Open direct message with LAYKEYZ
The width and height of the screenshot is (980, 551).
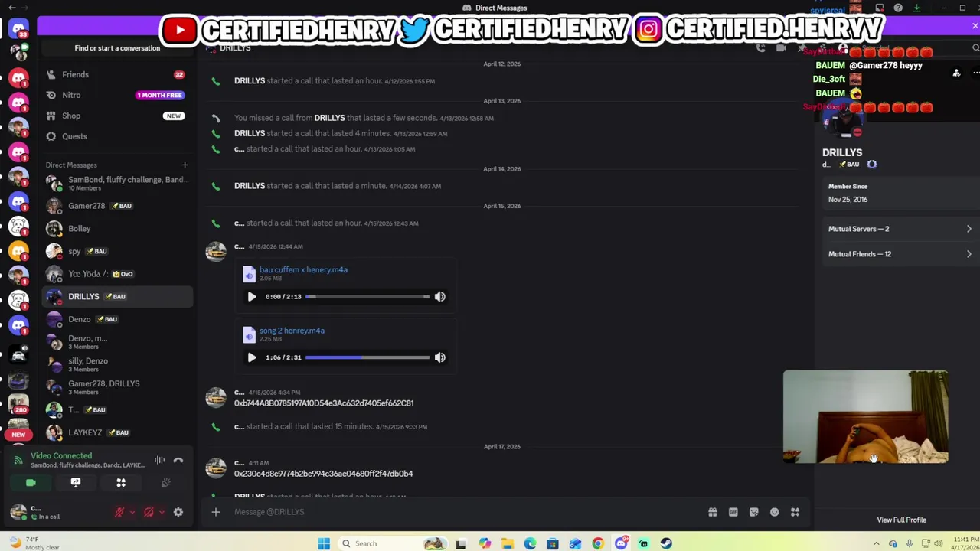pos(117,432)
